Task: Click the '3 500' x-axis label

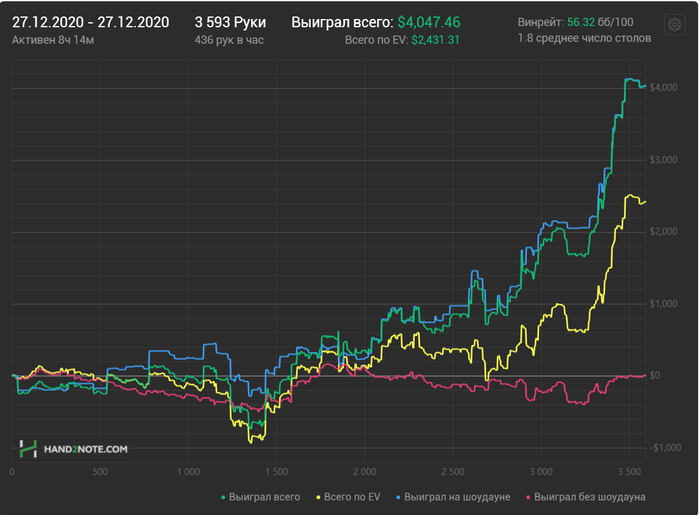Action: coord(629,472)
